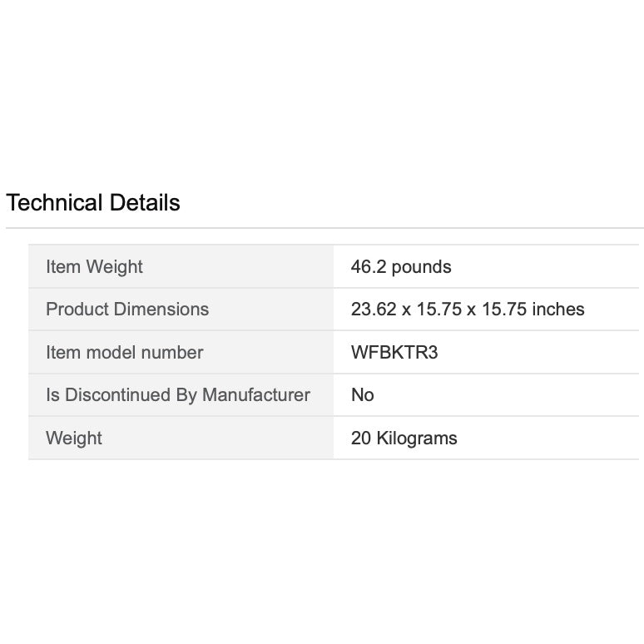Select the Item Weight label

(x=94, y=267)
